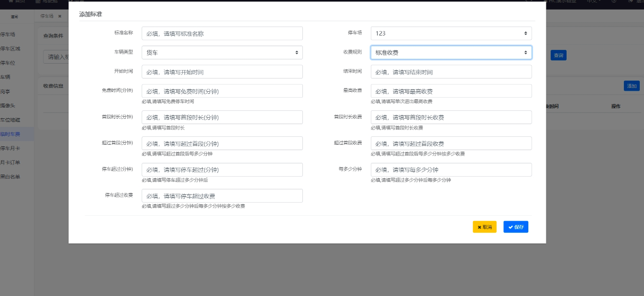Click the 结束时间 input field
This screenshot has width=644, height=296.
click(451, 72)
